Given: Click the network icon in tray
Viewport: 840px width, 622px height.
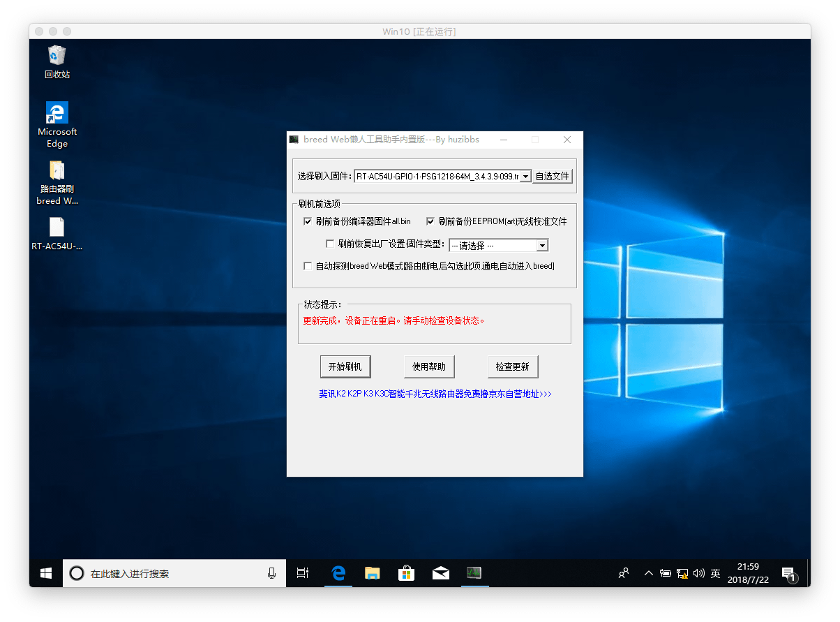Looking at the screenshot, I should coord(682,573).
